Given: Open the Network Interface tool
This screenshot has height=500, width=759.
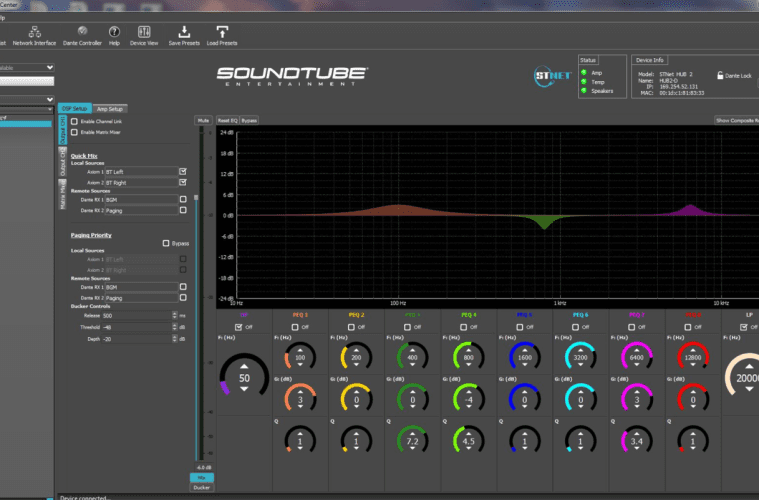Looking at the screenshot, I should click(34, 36).
